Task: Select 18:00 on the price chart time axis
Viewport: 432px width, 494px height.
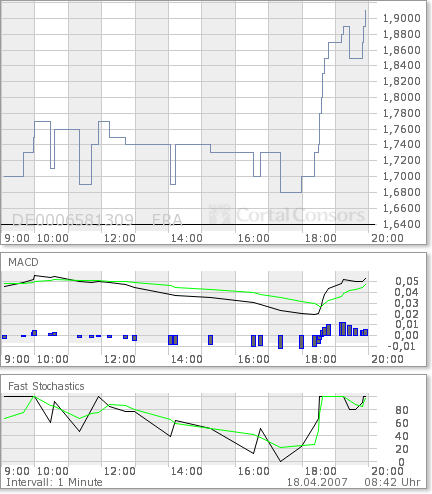Action: click(321, 238)
